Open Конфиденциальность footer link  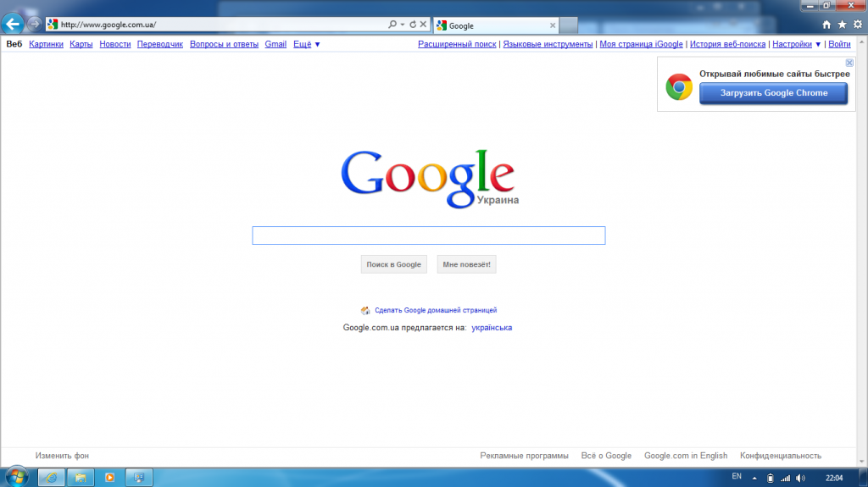(x=781, y=456)
